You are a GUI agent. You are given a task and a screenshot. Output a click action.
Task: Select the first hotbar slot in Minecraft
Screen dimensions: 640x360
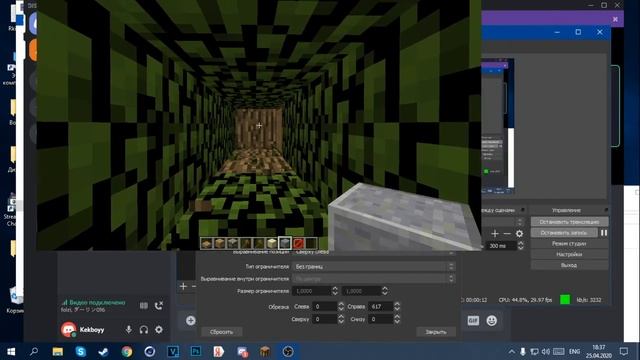[207, 243]
